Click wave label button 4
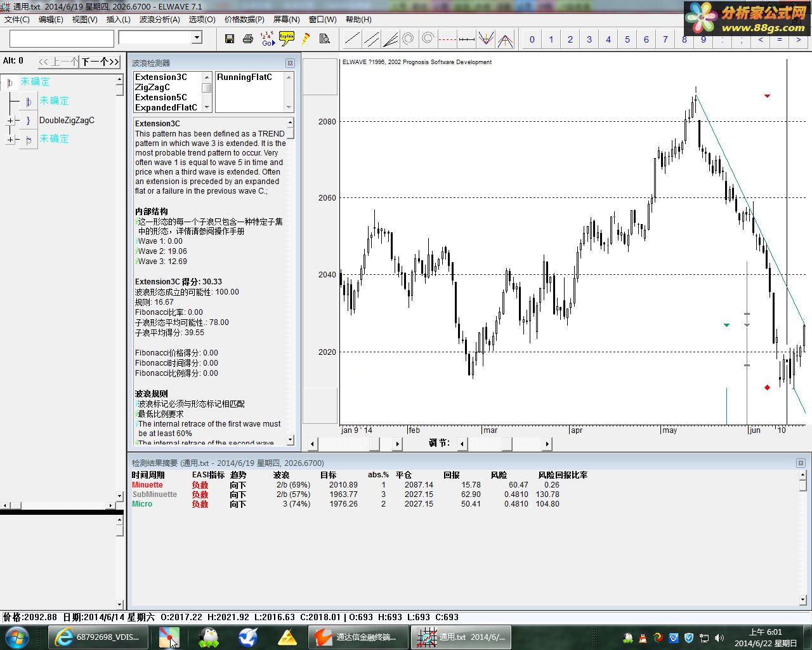This screenshot has width=812, height=650. [608, 39]
